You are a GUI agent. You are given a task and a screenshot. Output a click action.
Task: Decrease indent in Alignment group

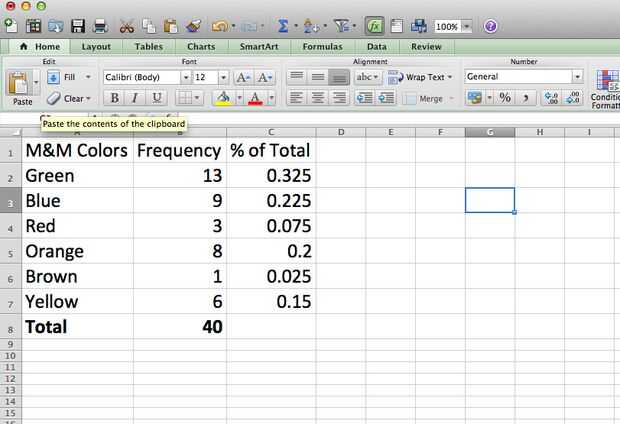(x=364, y=98)
